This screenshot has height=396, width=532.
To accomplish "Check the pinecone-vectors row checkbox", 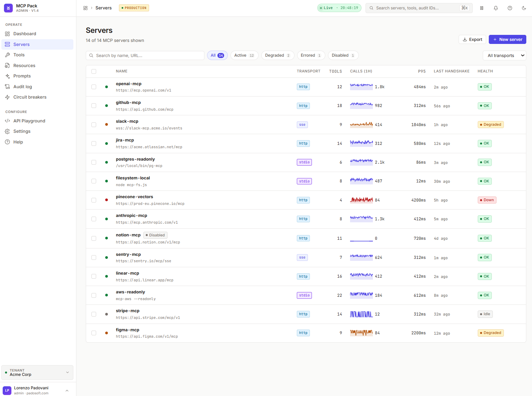I will [94, 200].
